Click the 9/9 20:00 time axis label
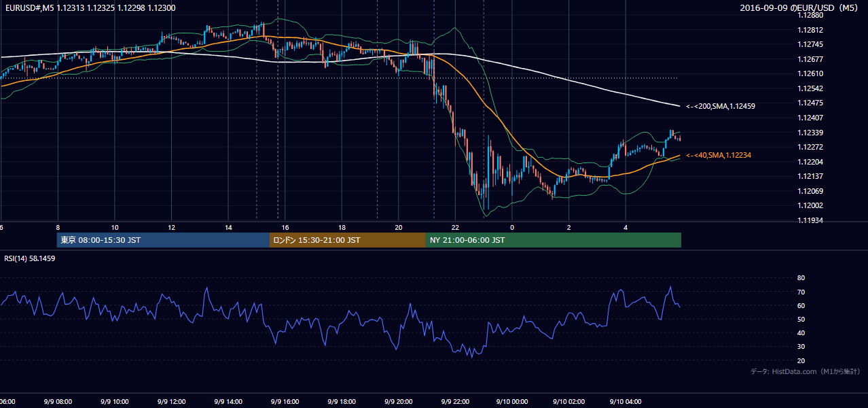The width and height of the screenshot is (868, 408). [x=398, y=402]
